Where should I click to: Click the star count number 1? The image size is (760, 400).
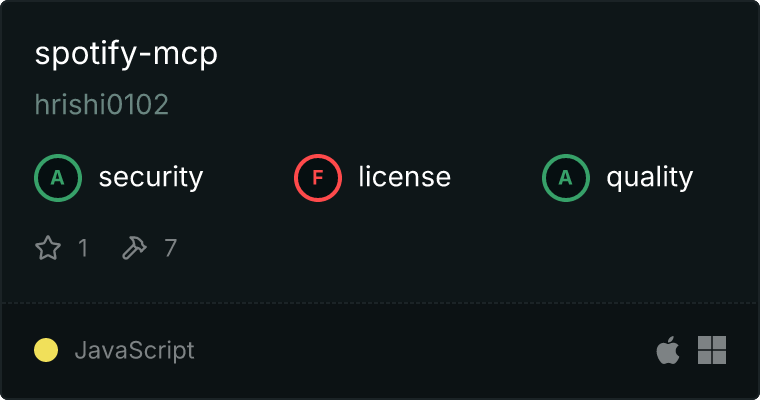pos(83,248)
